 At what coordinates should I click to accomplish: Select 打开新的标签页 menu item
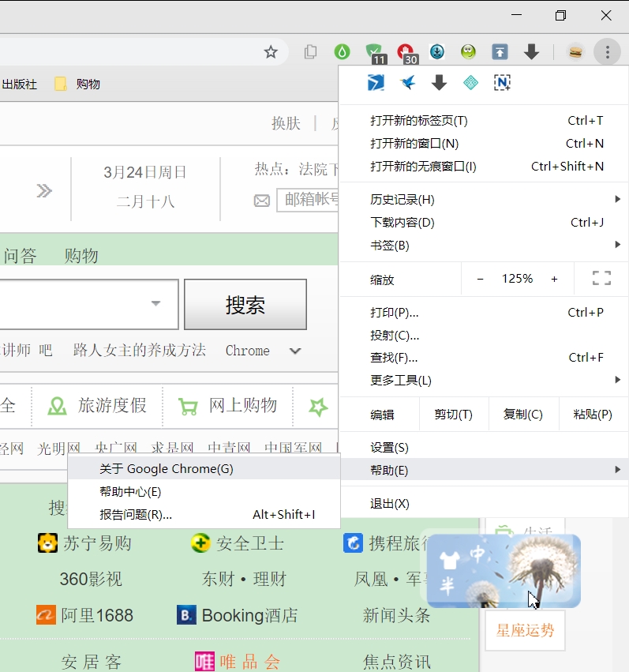484,121
